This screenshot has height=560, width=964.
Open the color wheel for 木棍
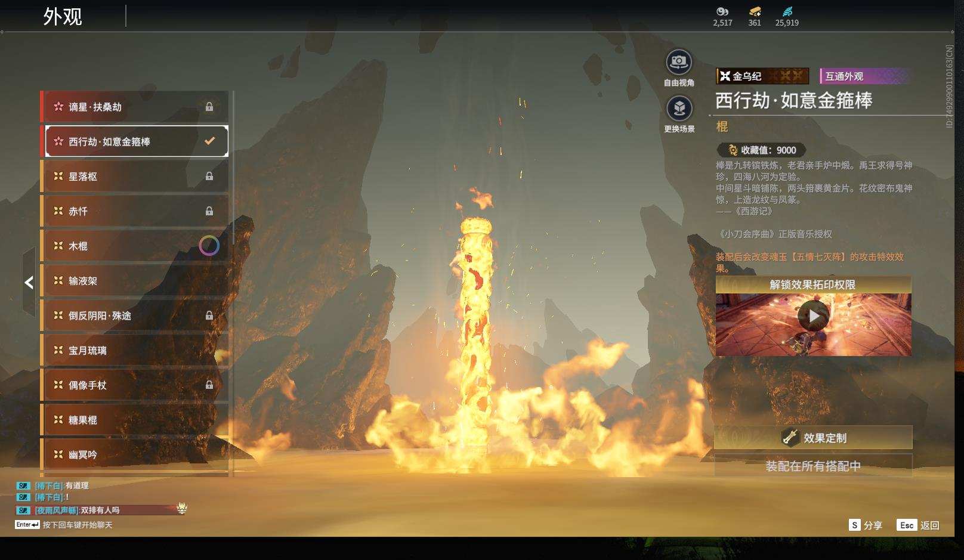pyautogui.click(x=209, y=246)
